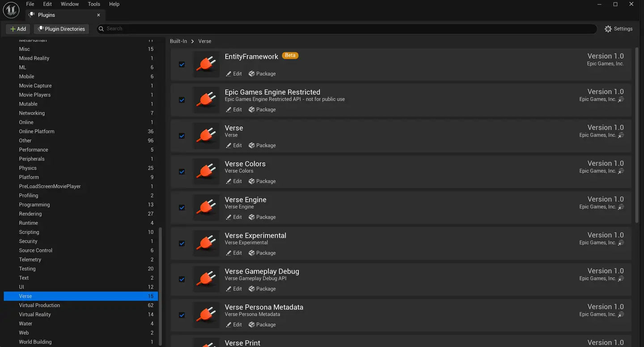Image resolution: width=644 pixels, height=347 pixels.
Task: Click Epic Games, Inc. link in Verse Experimental row
Action: pos(597,243)
